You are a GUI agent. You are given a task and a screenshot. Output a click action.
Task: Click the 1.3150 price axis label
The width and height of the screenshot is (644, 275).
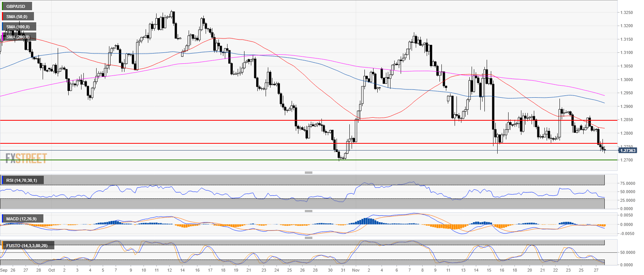627,39
